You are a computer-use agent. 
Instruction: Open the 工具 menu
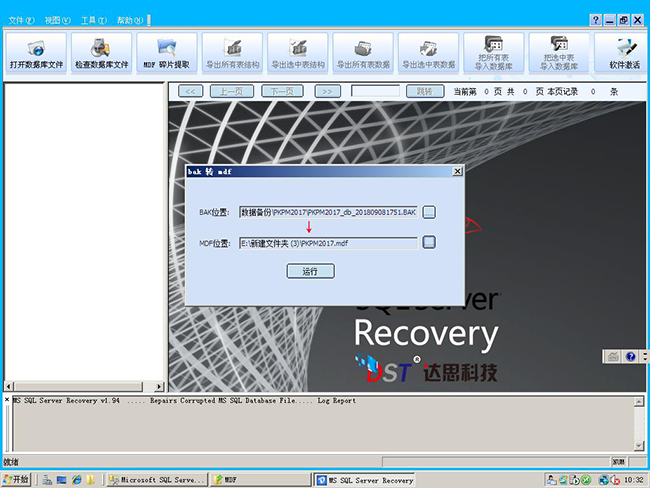tap(94, 20)
